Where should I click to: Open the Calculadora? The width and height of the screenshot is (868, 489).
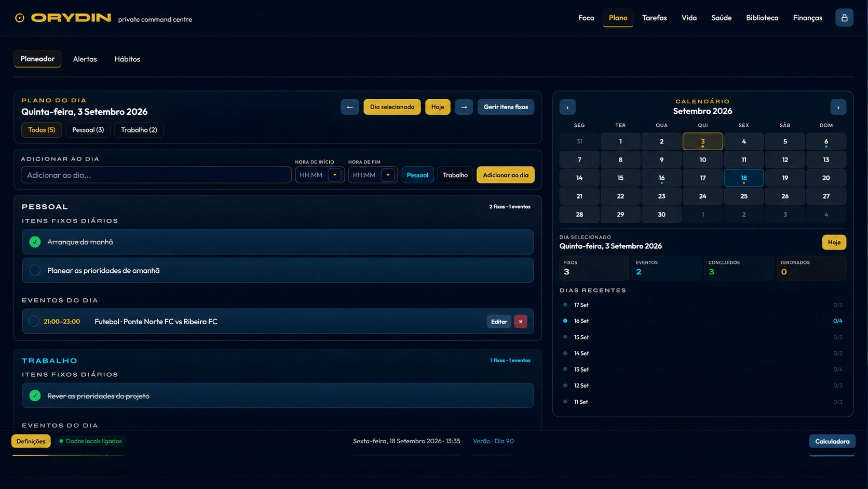(832, 441)
